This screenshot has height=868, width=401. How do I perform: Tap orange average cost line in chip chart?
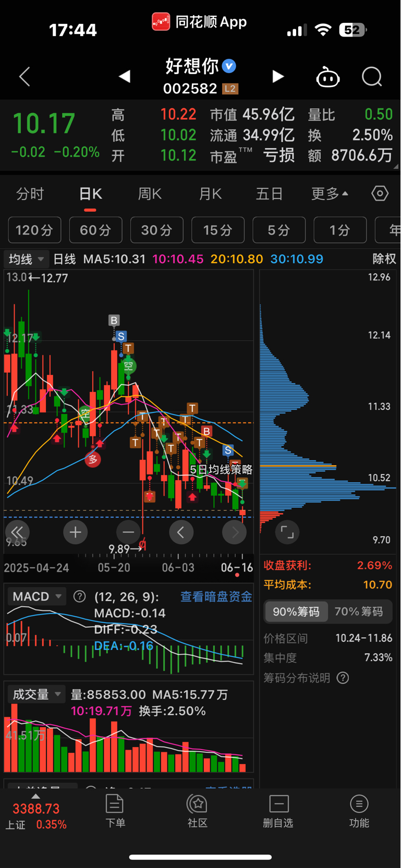click(298, 466)
